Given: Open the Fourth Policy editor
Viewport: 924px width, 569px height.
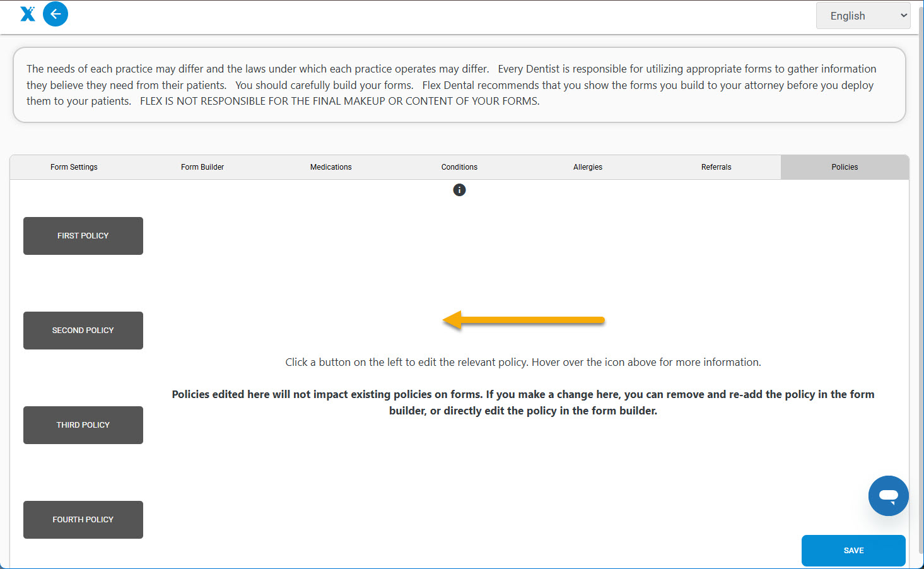Looking at the screenshot, I should pyautogui.click(x=83, y=520).
